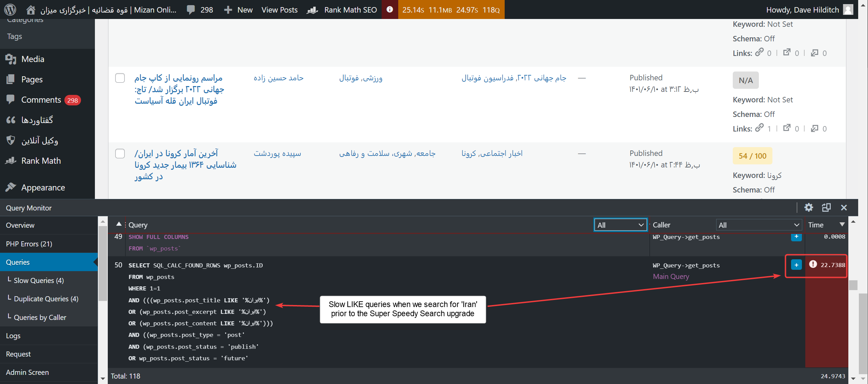Select checkbox for the Corona statistics post
The width and height of the screenshot is (868, 384).
tap(120, 154)
